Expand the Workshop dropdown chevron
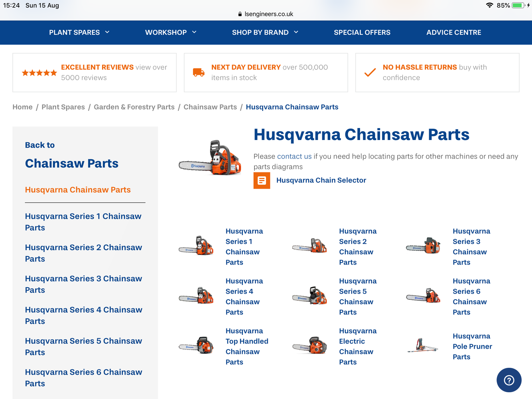532x399 pixels. 194,32
